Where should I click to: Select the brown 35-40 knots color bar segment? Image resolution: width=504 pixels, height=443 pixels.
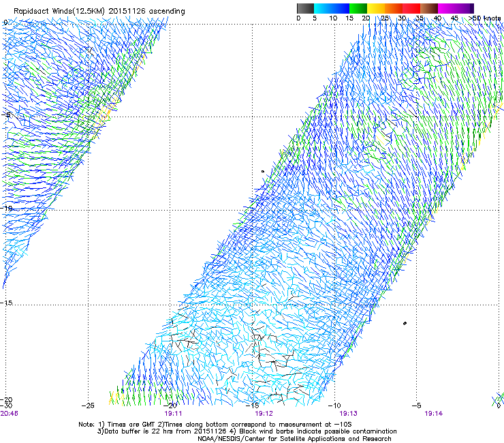tap(429, 8)
